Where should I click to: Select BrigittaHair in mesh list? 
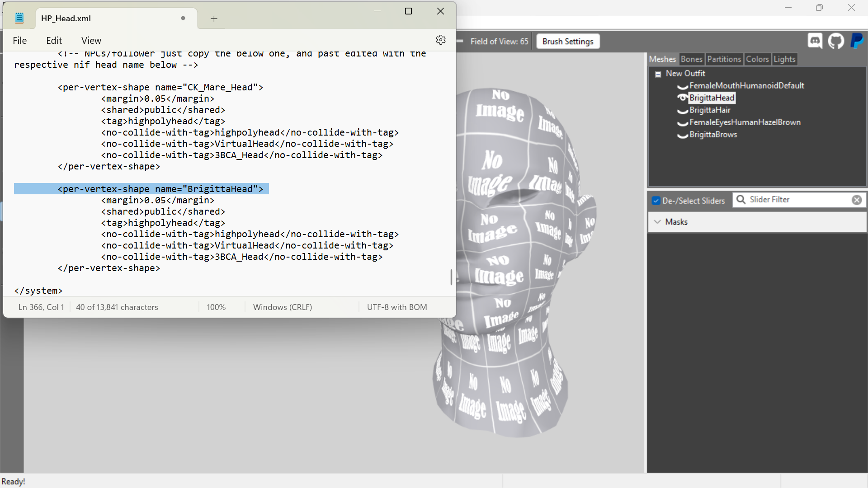pyautogui.click(x=710, y=110)
